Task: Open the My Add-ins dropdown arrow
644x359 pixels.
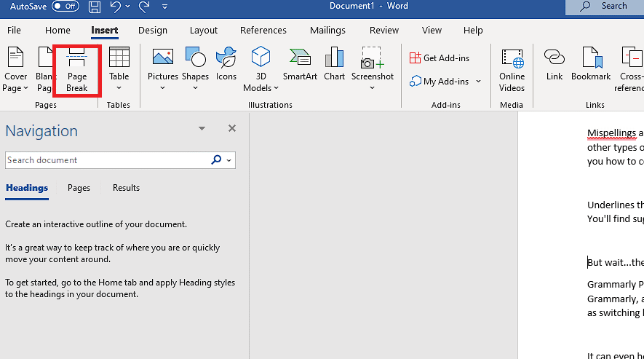Action: (x=478, y=82)
